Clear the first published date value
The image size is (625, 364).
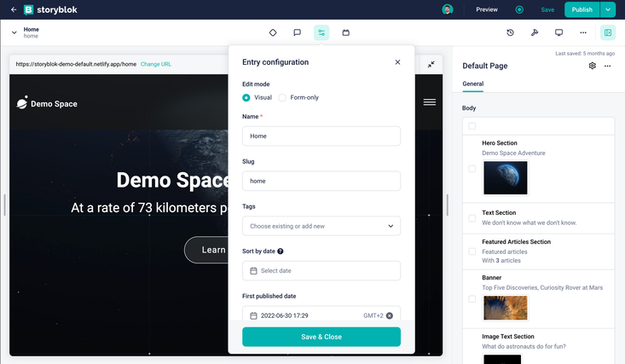point(390,315)
